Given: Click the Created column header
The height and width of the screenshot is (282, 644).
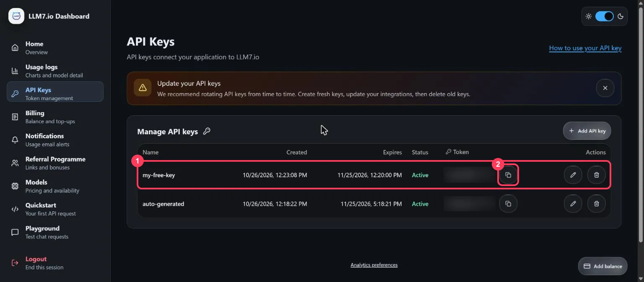Looking at the screenshot, I should [x=297, y=152].
